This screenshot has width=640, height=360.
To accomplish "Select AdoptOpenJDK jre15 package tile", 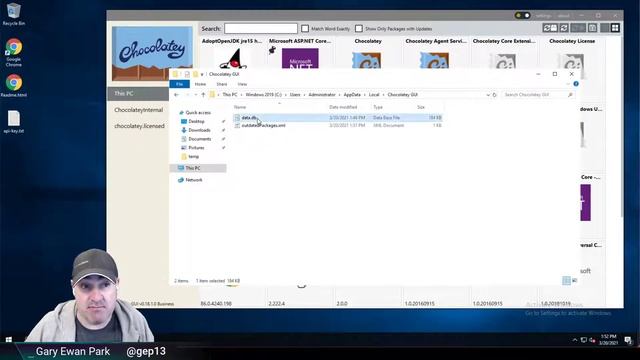I will coord(232,53).
